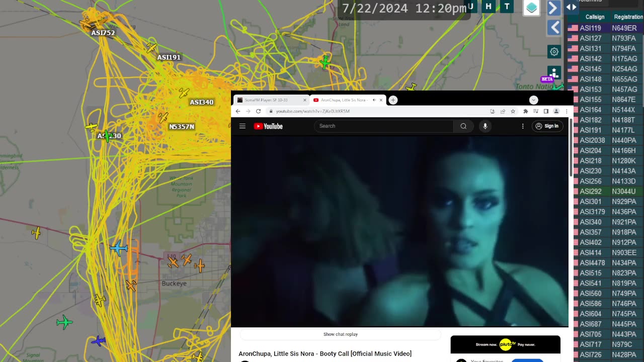Open YouTube hamburger guide menu
This screenshot has height=362, width=644.
pos(243,126)
